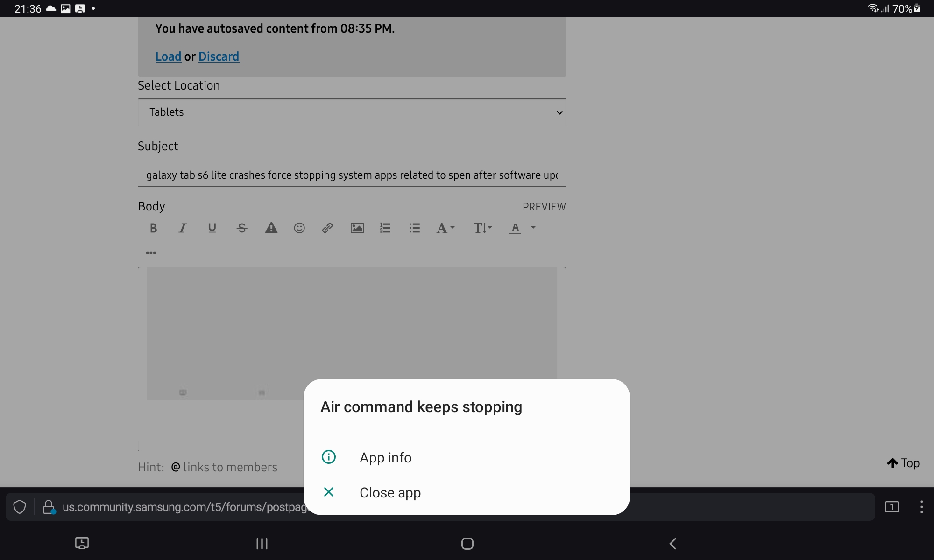Click the Unordered list icon
The height and width of the screenshot is (560, 934).
415,228
